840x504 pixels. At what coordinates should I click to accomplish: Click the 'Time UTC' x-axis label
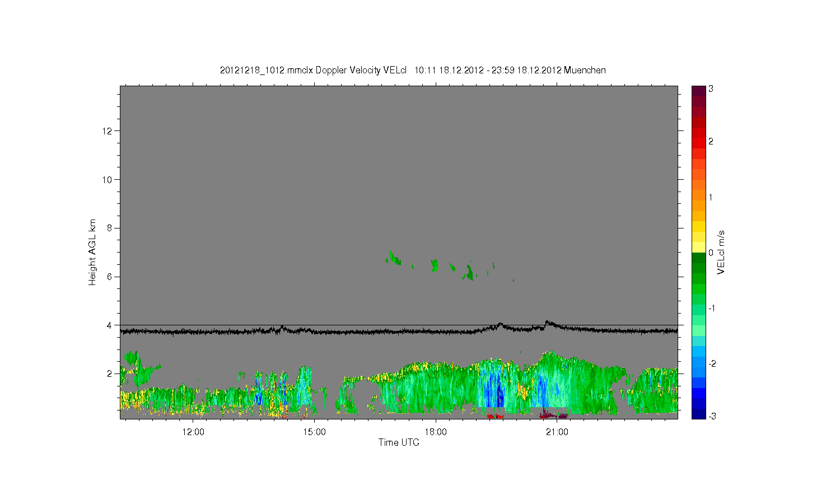[x=399, y=442]
